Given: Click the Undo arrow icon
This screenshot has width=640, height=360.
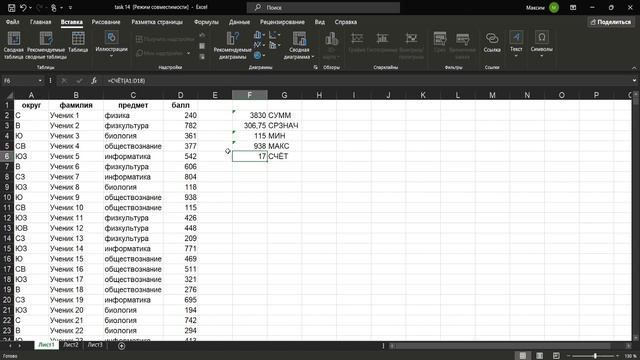Looking at the screenshot, I should 23,7.
